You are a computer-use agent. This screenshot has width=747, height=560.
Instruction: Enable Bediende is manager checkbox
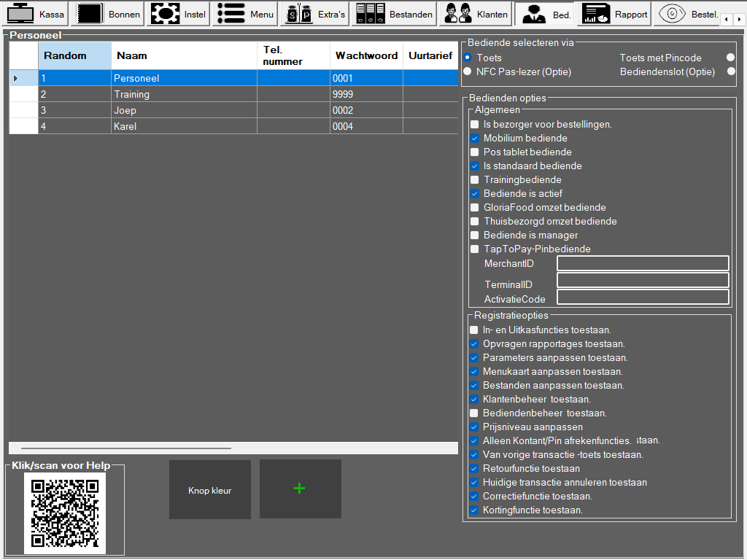[475, 236]
